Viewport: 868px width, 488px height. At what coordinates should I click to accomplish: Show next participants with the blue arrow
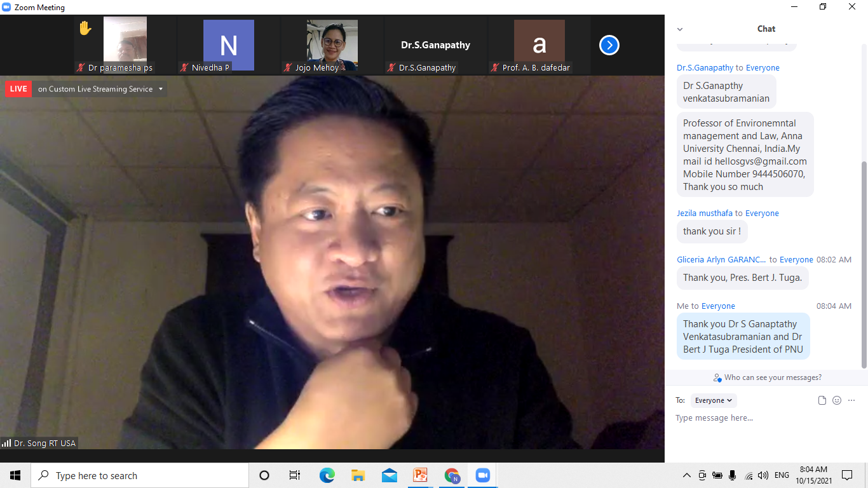[609, 45]
